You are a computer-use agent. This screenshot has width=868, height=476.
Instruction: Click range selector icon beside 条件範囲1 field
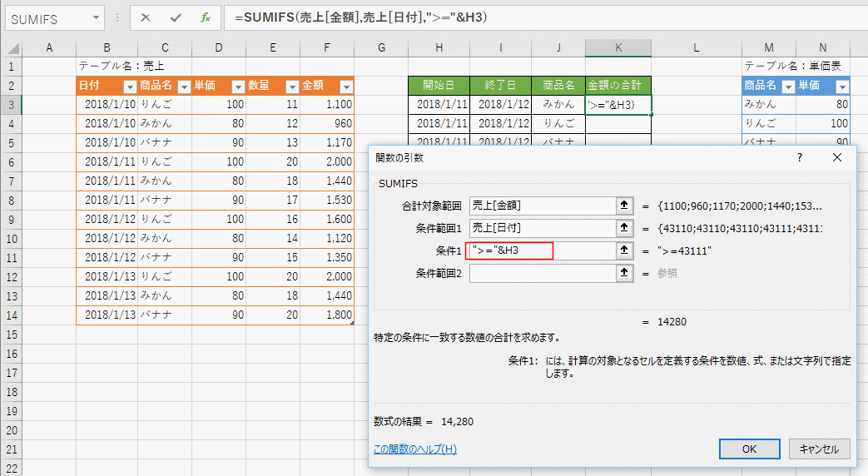click(x=622, y=228)
